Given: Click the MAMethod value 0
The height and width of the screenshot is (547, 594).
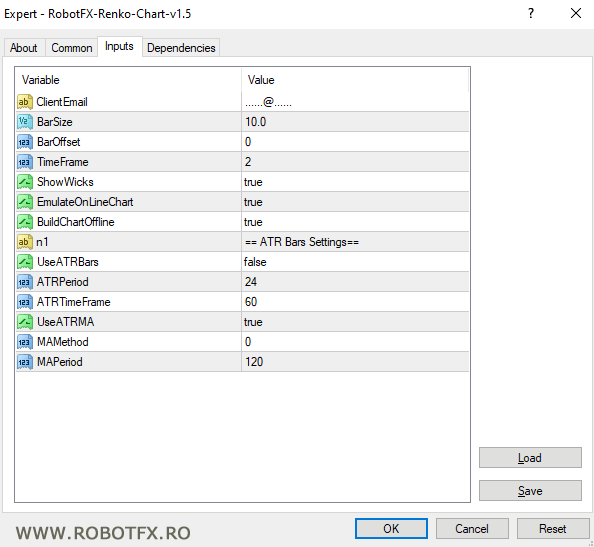Looking at the screenshot, I should coord(248,342).
